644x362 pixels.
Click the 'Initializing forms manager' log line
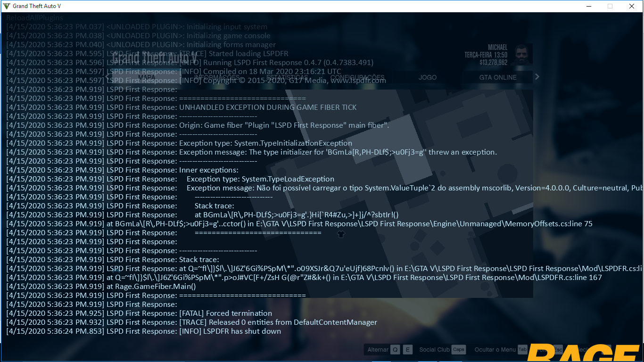(141, 45)
